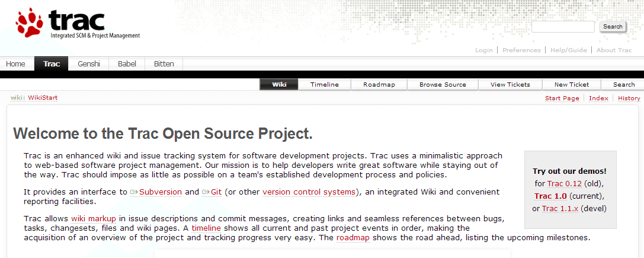Select the Genshi project tab
This screenshot has width=644, height=258.
(89, 64)
